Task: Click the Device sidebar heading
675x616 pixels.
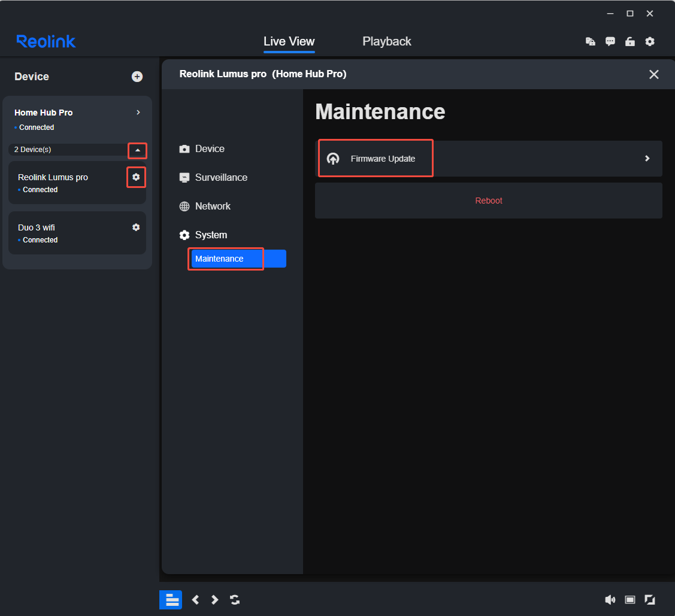Action: pyautogui.click(x=32, y=77)
